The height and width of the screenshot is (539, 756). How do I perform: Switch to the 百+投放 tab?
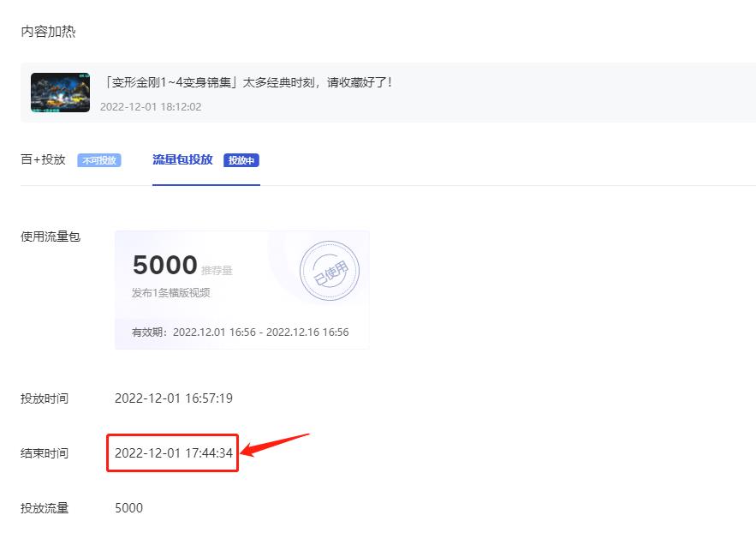click(43, 159)
